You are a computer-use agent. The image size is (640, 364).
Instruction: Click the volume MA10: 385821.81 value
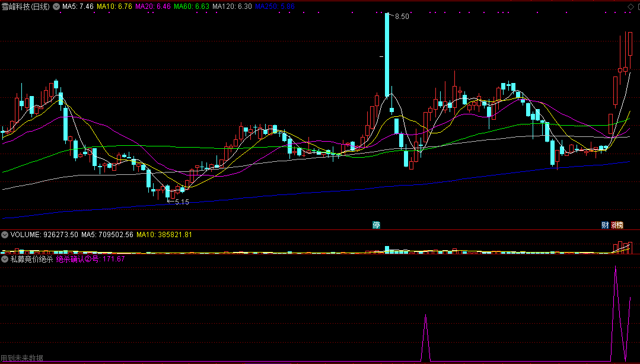click(x=164, y=235)
